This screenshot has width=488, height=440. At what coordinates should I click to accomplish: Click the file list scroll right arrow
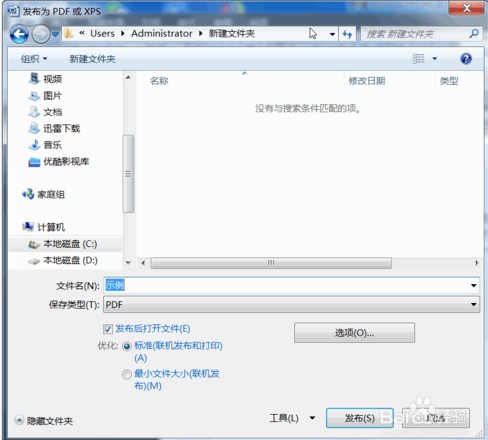pyautogui.click(x=477, y=263)
